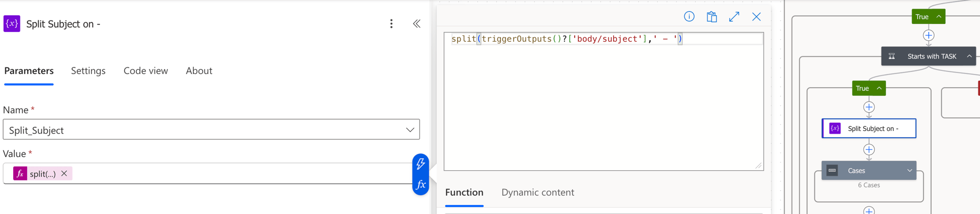Remove the split(...) token with its X
Viewport: 980px width, 214px height.
point(64,174)
